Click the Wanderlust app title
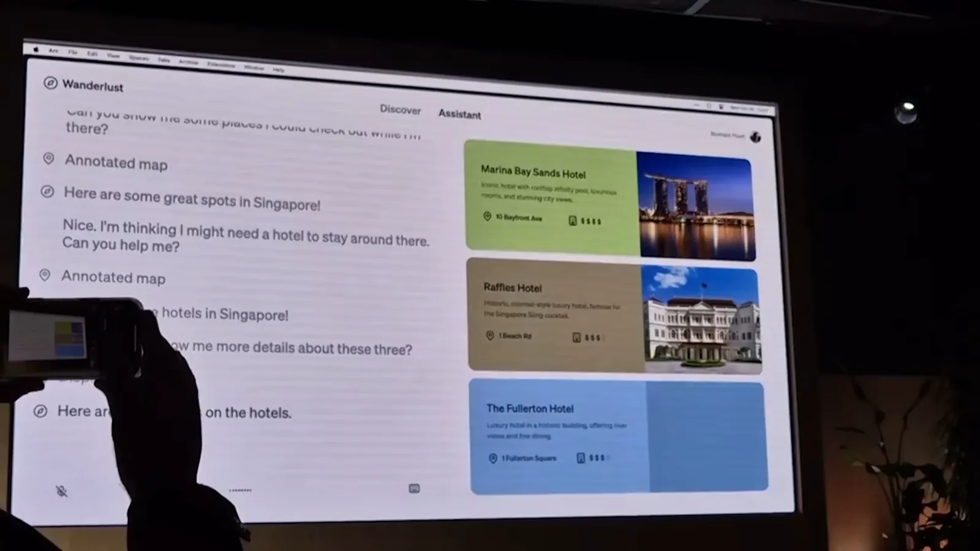The image size is (980, 551). coord(92,86)
